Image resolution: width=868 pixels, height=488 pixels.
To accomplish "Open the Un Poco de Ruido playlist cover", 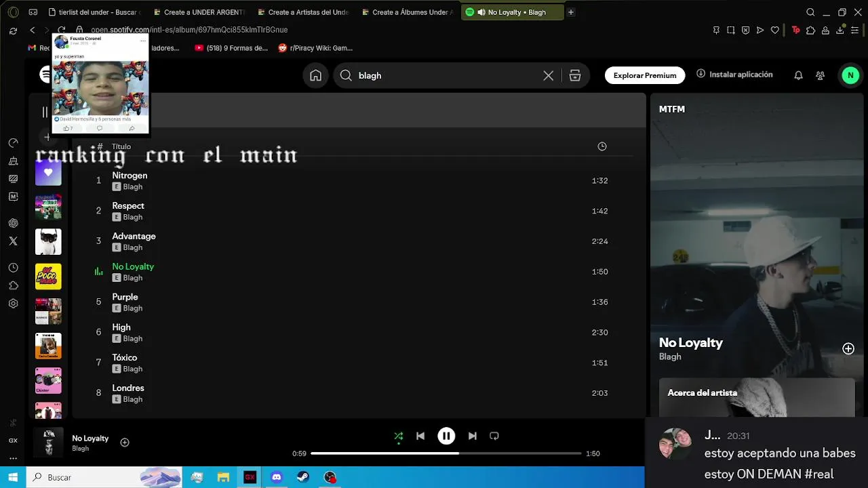I will pos(48,277).
